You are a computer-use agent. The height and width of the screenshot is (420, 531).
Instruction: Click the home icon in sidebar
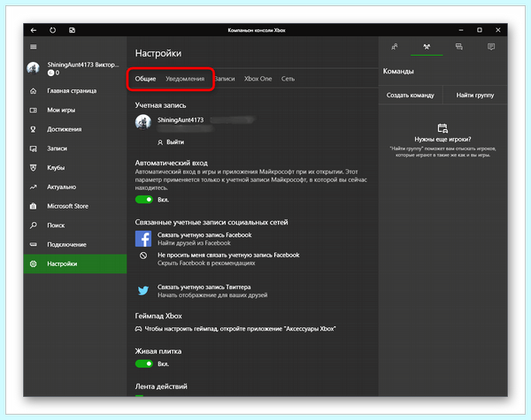tap(34, 91)
